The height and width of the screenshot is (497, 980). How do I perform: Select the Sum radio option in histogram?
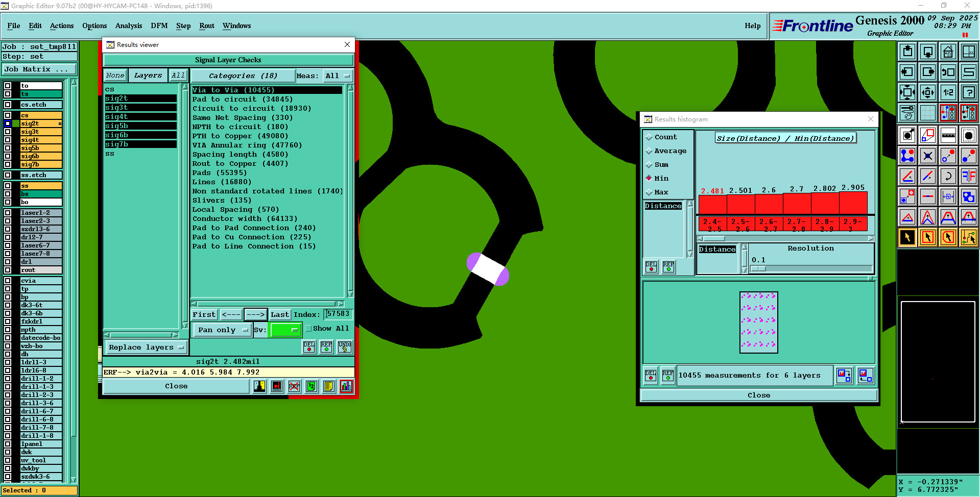[x=649, y=165]
